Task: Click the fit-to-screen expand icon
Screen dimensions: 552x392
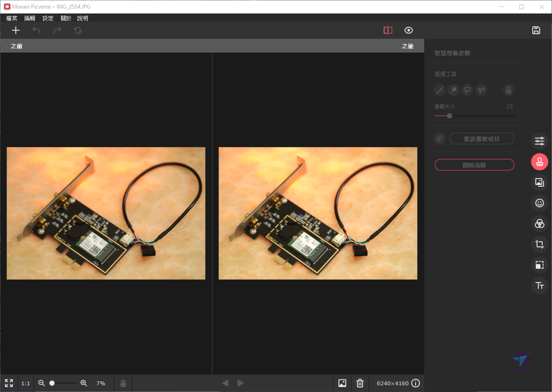Action: coord(9,383)
